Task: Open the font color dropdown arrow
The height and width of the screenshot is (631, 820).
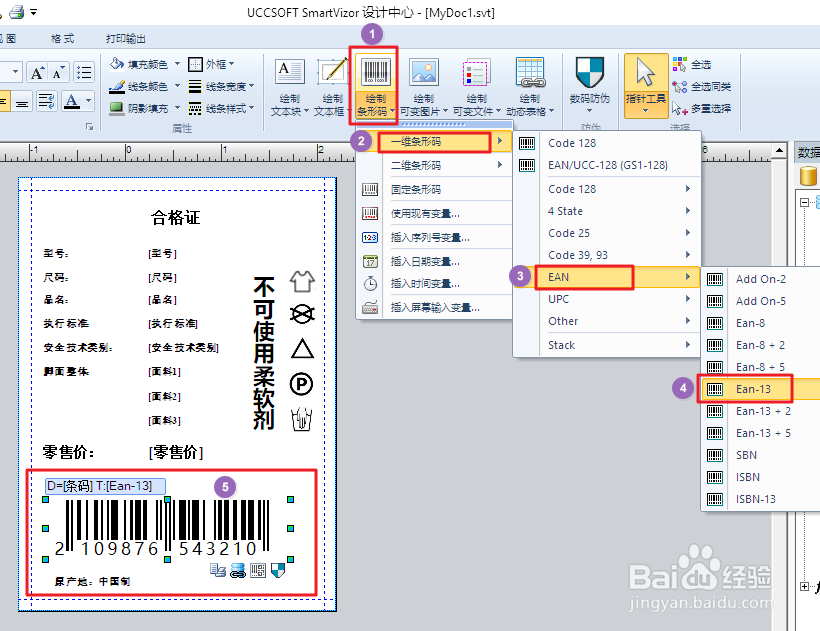Action: 88,100
